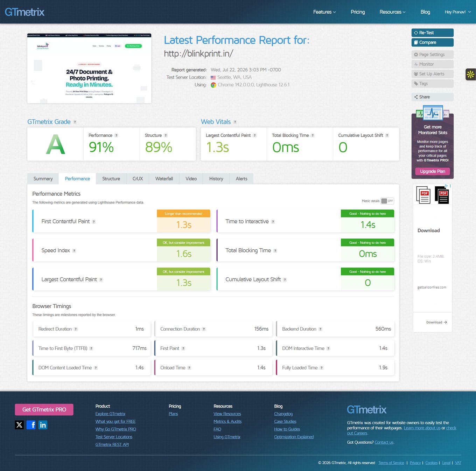
Task: Open the Alerts tab
Action: [241, 179]
